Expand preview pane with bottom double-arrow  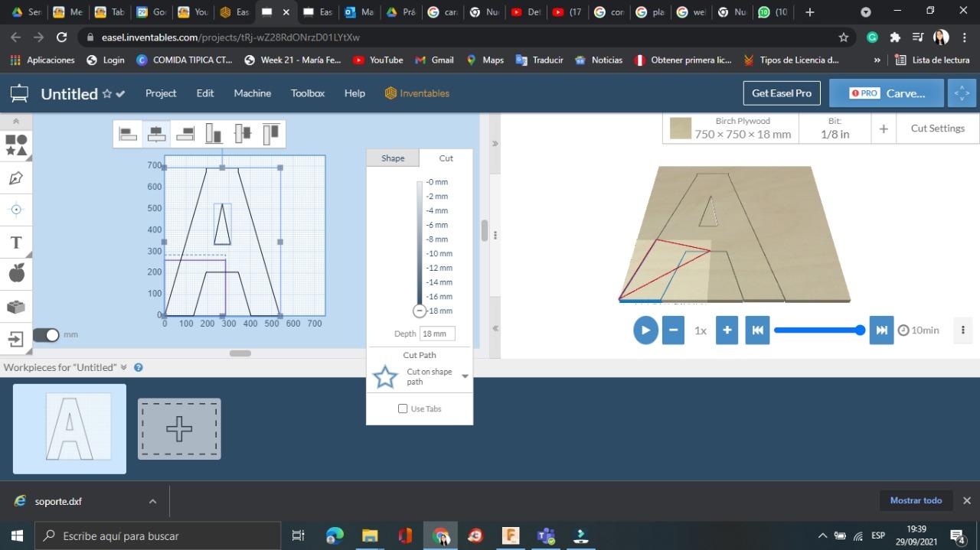click(495, 328)
